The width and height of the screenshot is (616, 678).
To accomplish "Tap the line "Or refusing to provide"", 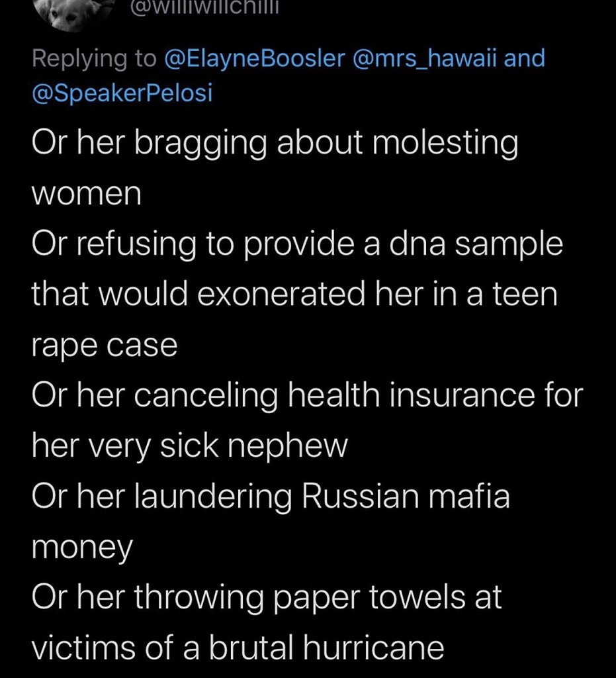I will pos(297,244).
